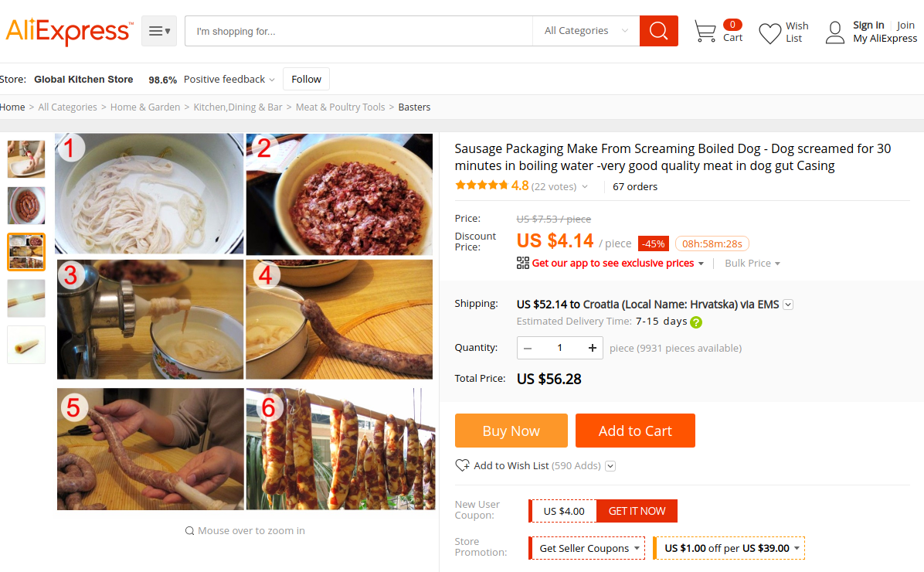This screenshot has width=924, height=572.
Task: Expand the Bulk Price dropdown
Action: coord(752,264)
